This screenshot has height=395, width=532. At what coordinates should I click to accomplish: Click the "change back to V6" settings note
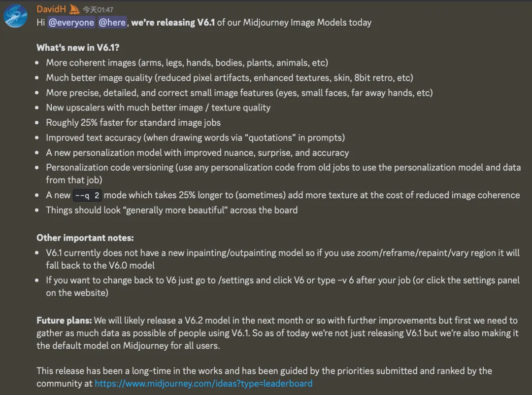[x=283, y=287]
